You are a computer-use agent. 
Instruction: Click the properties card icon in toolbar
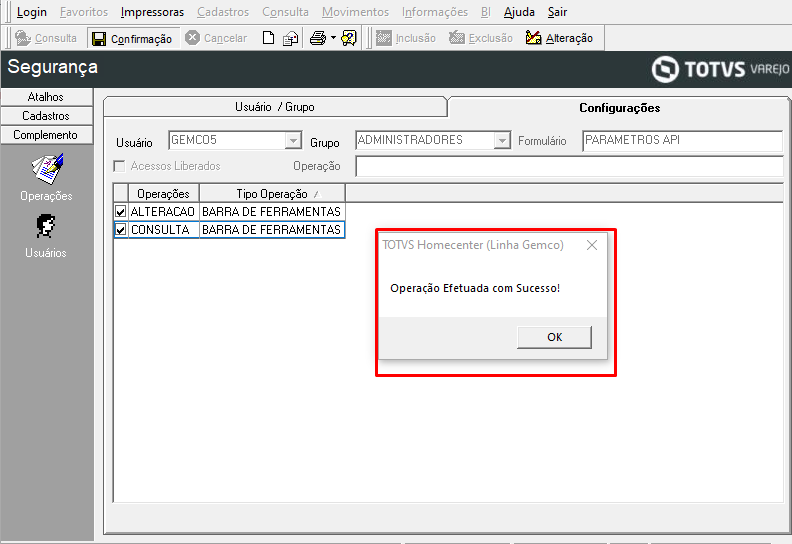click(290, 38)
